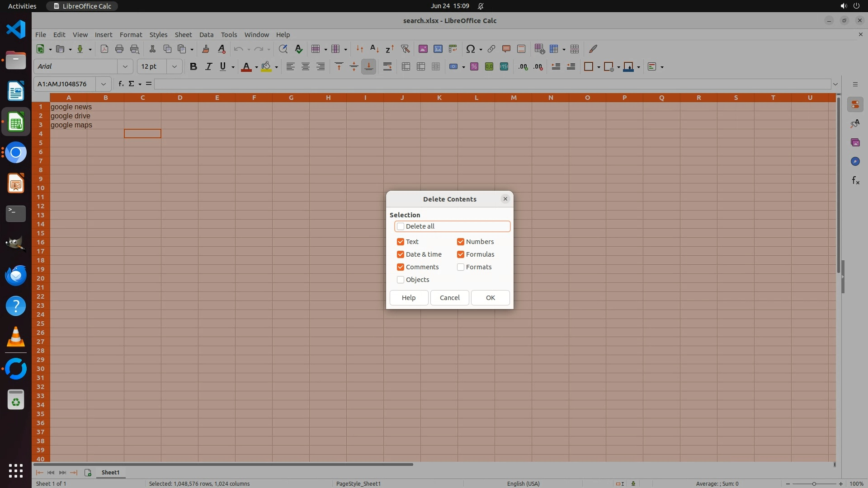Image resolution: width=868 pixels, height=488 pixels.
Task: Open the font size dropdown
Action: 174,66
